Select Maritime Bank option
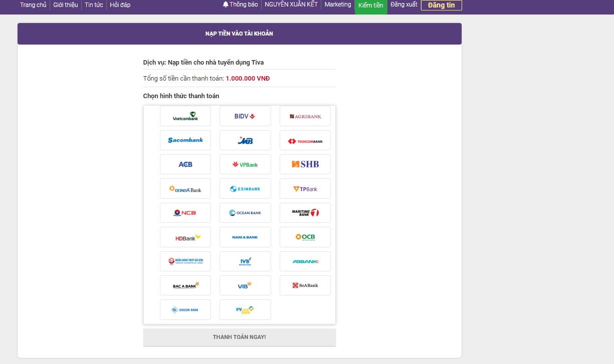The width and height of the screenshot is (614, 364). [x=305, y=213]
